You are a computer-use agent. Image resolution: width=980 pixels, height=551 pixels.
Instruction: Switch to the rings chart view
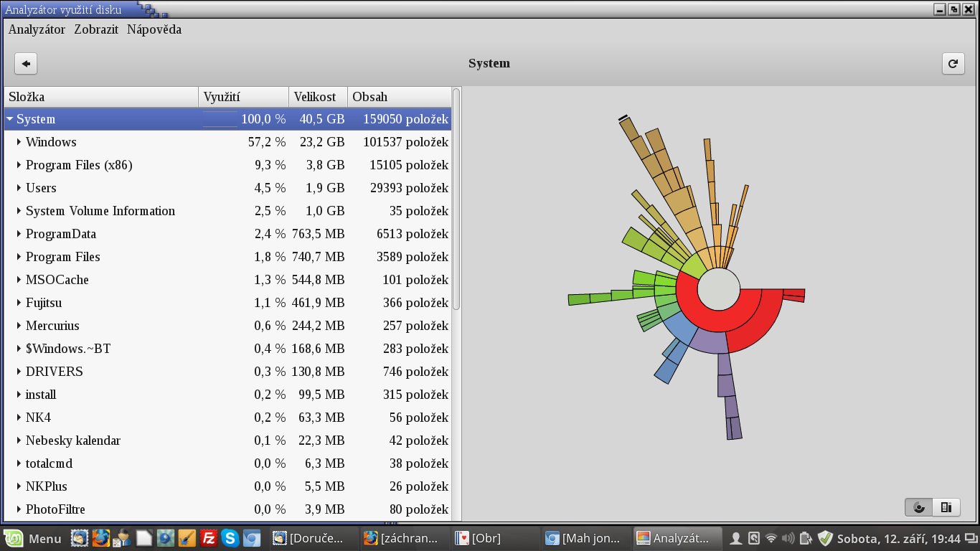918,507
